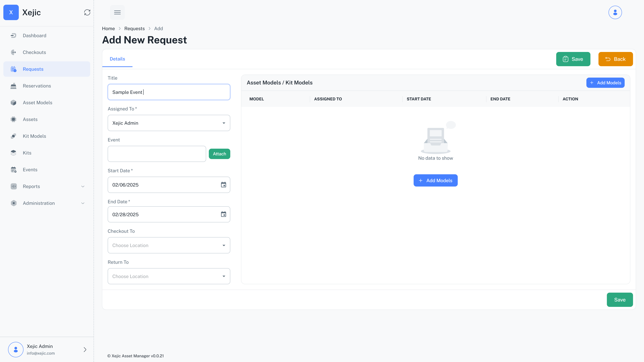Viewport: 644px width, 362px height.
Task: Click the Requests sidebar icon
Action: [13, 69]
